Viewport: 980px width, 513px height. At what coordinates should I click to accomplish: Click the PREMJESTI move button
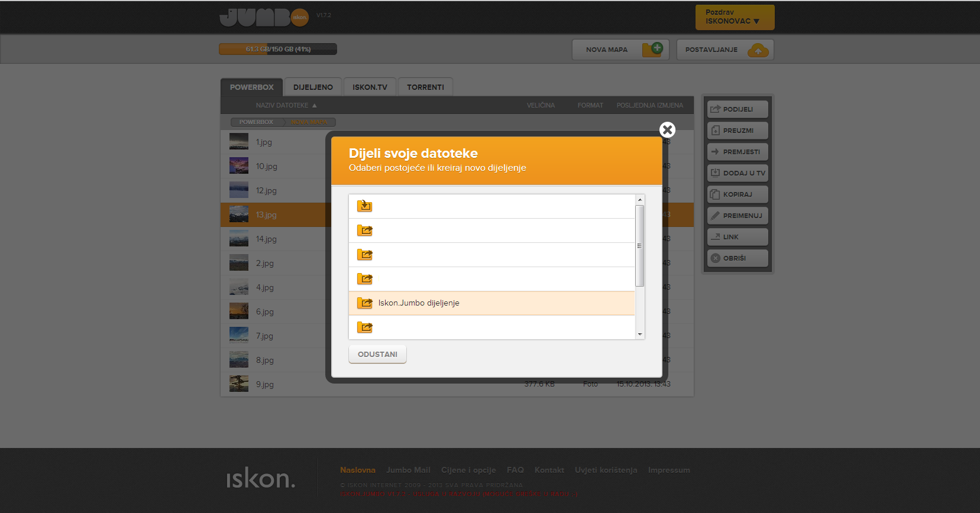[738, 152]
